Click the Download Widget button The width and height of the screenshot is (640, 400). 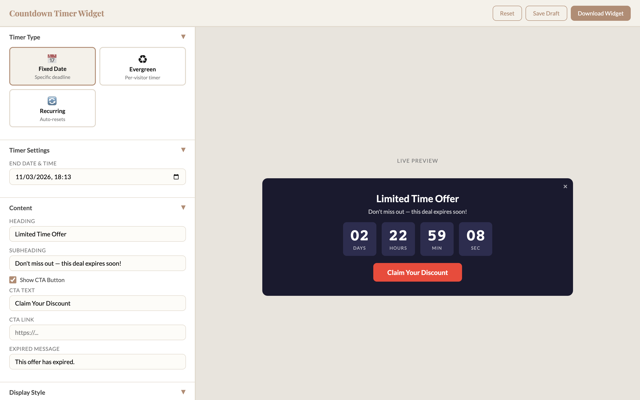(600, 13)
